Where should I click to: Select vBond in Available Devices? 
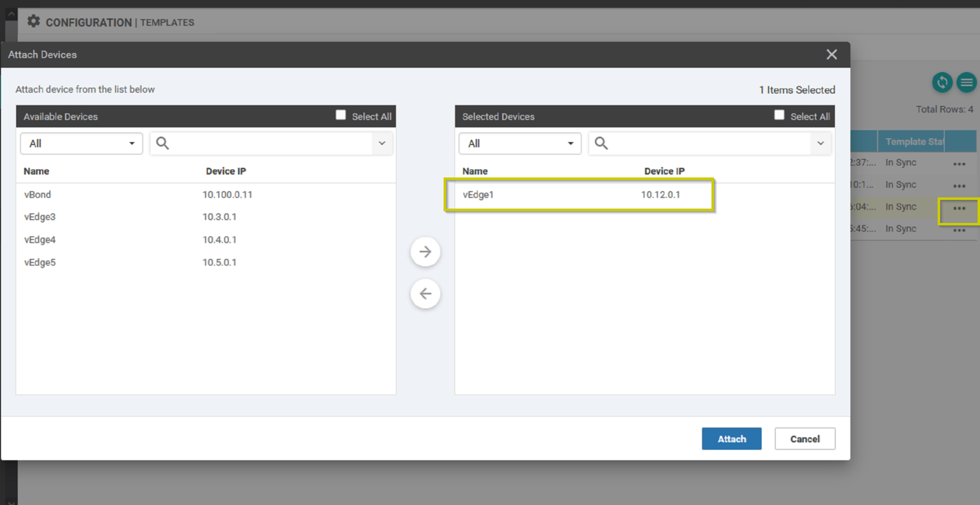pos(206,194)
